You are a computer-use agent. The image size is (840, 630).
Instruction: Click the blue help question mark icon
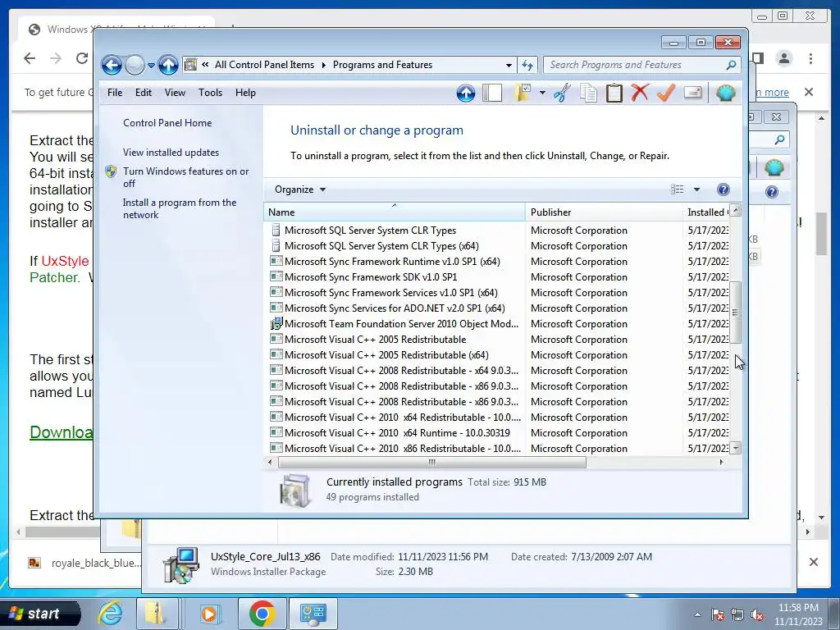[723, 189]
